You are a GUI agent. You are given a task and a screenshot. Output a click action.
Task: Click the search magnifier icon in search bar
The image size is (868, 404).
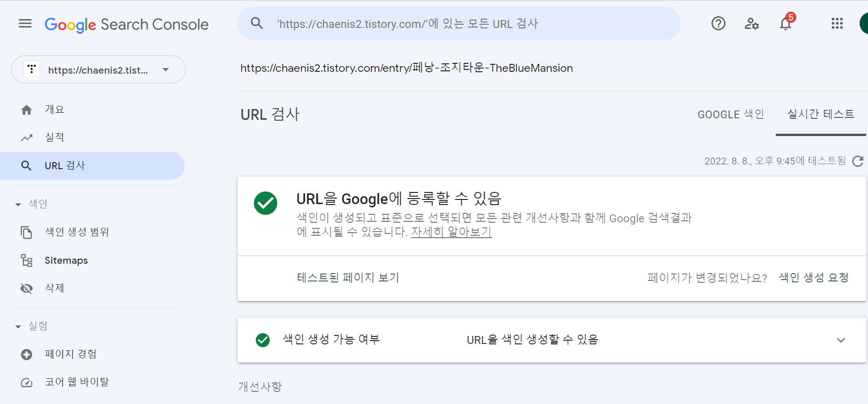click(x=257, y=23)
